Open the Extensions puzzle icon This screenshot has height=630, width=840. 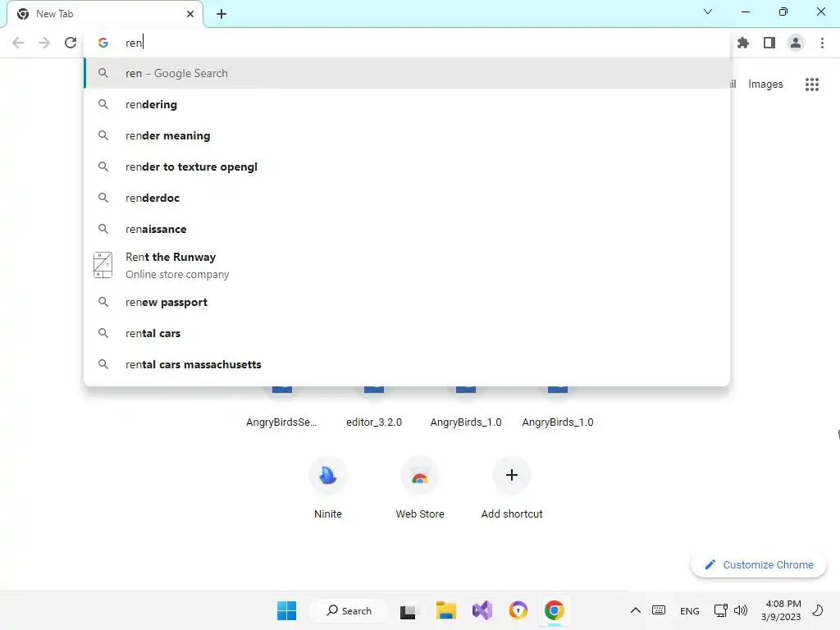pos(743,43)
